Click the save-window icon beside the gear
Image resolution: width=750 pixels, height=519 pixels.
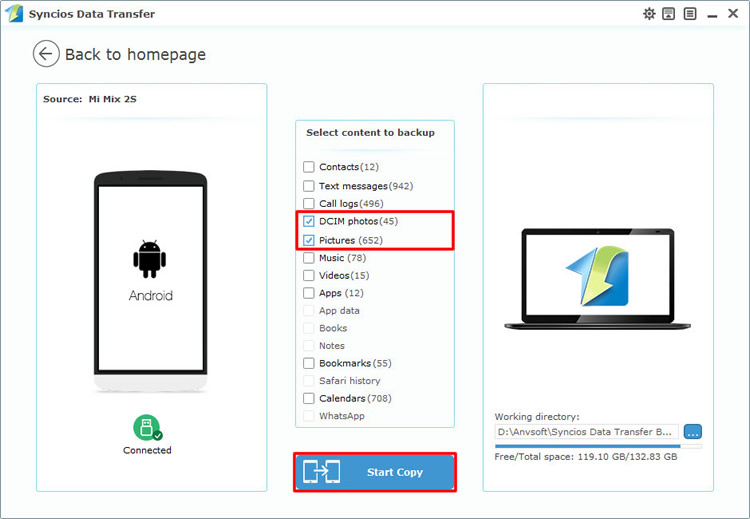pos(669,14)
